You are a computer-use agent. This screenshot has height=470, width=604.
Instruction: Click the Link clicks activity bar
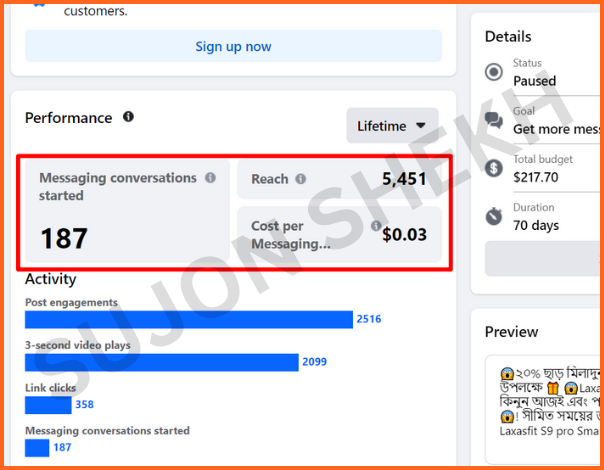[x=48, y=405]
